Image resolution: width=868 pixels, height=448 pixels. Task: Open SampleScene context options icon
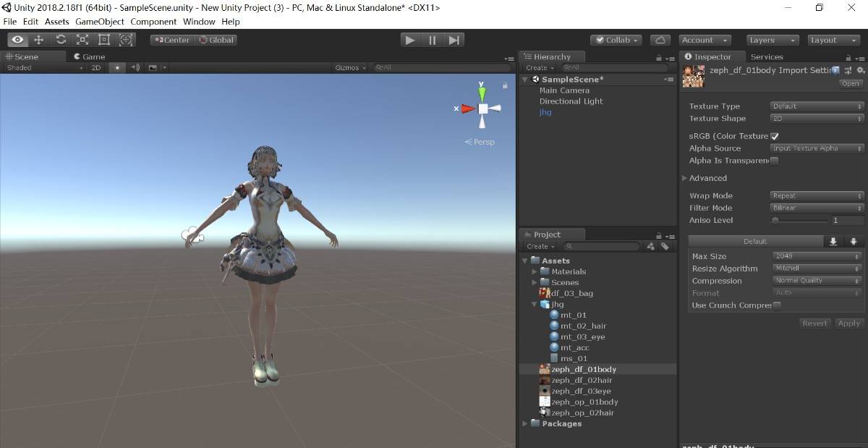point(670,80)
